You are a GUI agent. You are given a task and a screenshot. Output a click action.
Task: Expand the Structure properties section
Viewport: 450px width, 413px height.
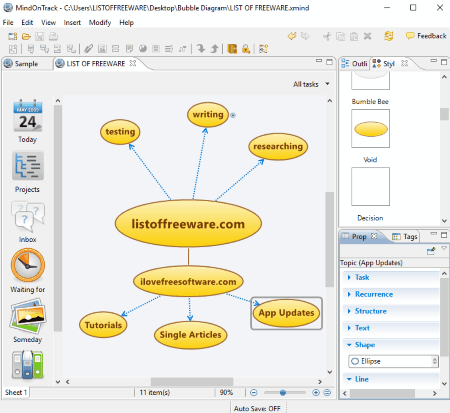point(391,311)
